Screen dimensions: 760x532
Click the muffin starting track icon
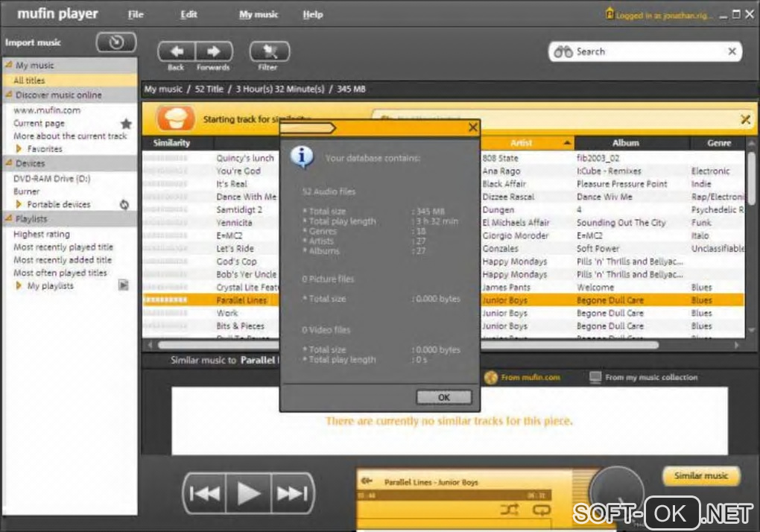click(176, 118)
